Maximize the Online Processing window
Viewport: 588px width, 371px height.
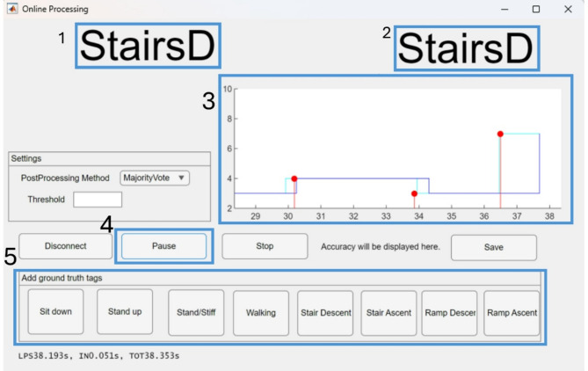tap(536, 9)
